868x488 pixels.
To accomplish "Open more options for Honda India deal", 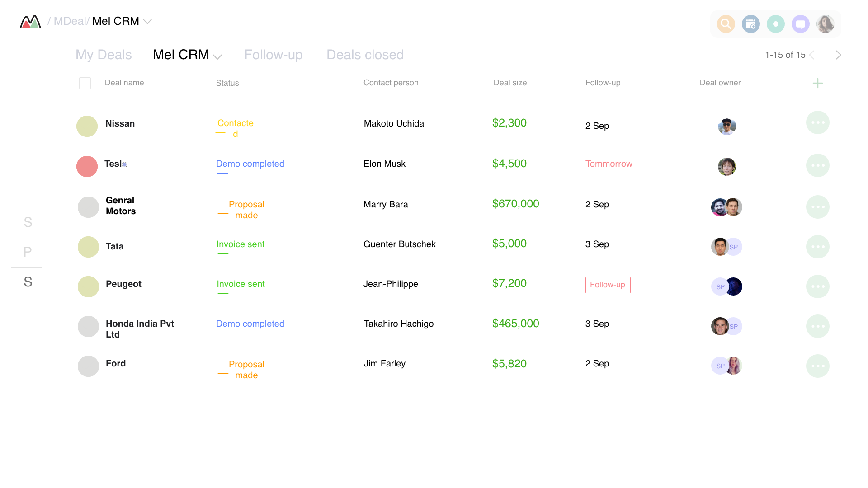I will pyautogui.click(x=818, y=326).
